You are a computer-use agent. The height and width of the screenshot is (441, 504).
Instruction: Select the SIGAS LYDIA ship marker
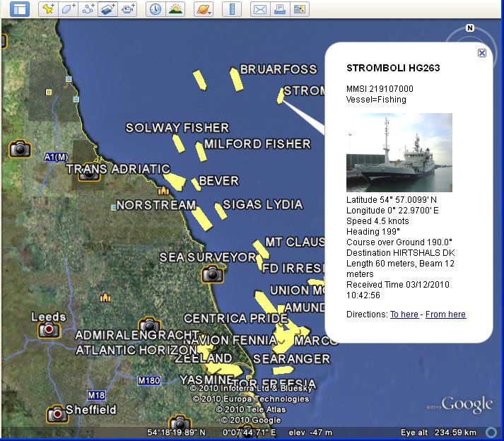(221, 211)
